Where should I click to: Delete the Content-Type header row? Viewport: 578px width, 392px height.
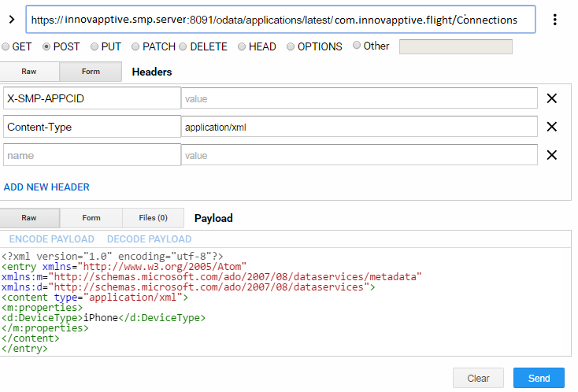[552, 127]
